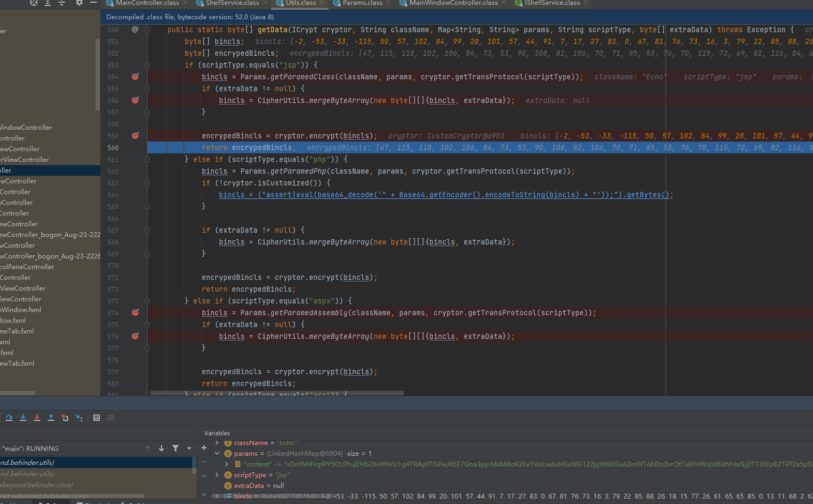Open the Evaluate Expression calculator icon
The image size is (813, 504).
pyautogui.click(x=97, y=418)
